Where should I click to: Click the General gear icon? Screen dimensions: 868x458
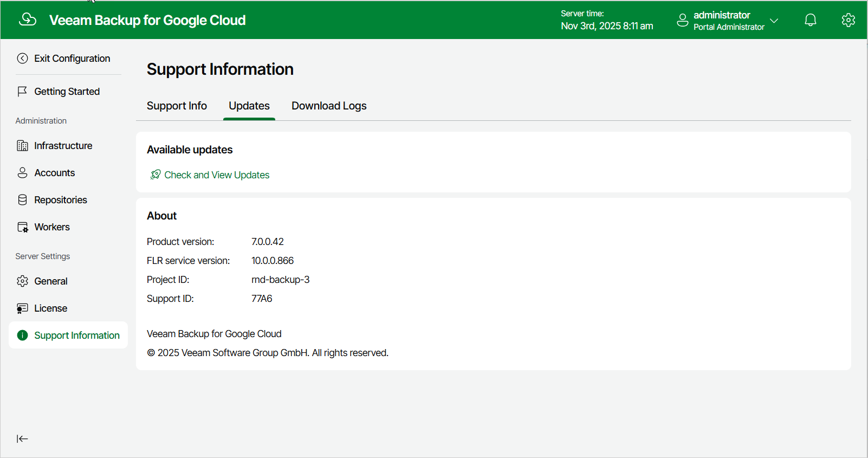tap(22, 281)
